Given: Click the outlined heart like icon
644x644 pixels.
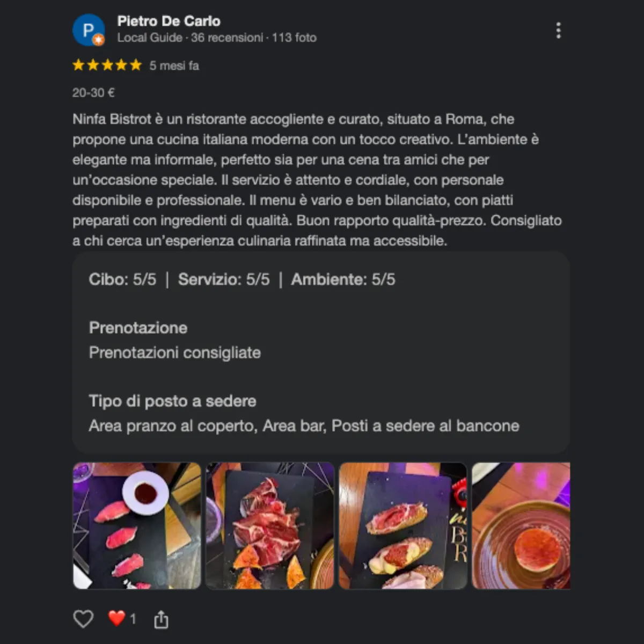Looking at the screenshot, I should [83, 619].
